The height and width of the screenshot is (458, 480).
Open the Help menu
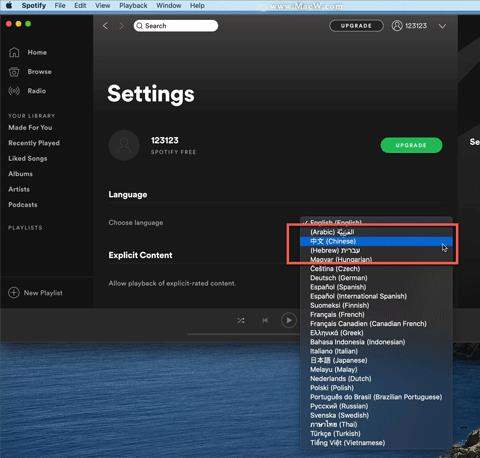[x=197, y=5]
